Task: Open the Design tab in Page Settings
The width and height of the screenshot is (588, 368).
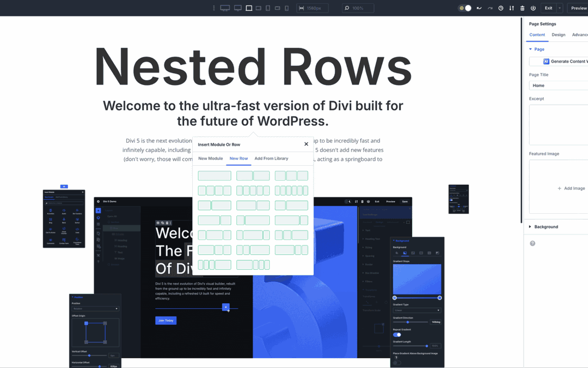Action: coord(558,35)
